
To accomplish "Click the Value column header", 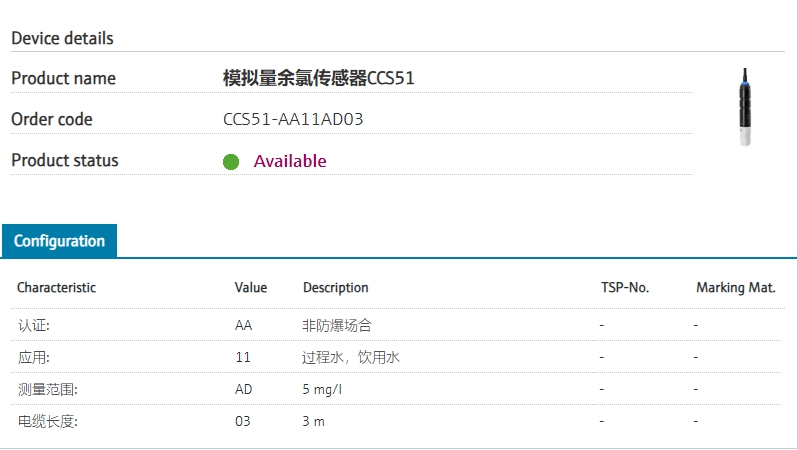I will [251, 288].
